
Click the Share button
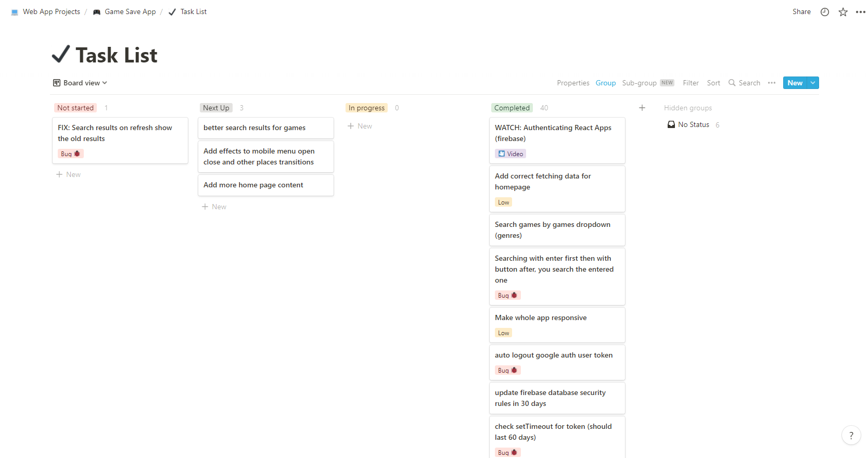(x=801, y=11)
